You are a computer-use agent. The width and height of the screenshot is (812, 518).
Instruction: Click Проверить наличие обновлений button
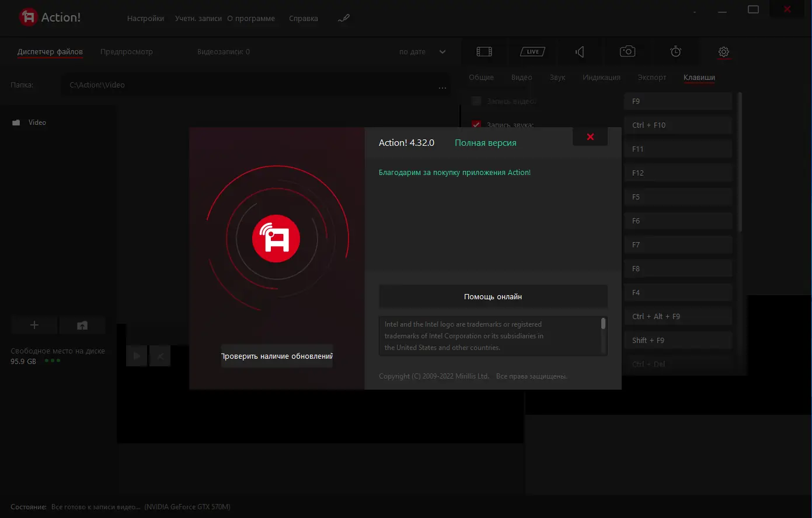click(277, 356)
